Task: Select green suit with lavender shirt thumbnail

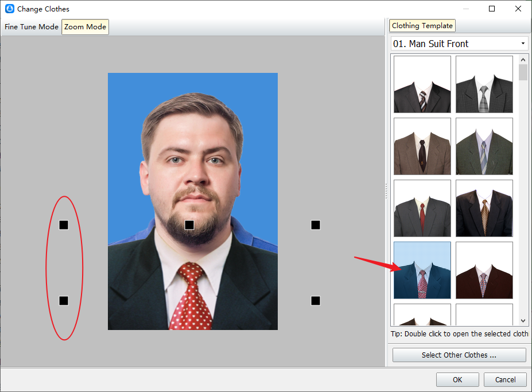Action: click(484, 146)
